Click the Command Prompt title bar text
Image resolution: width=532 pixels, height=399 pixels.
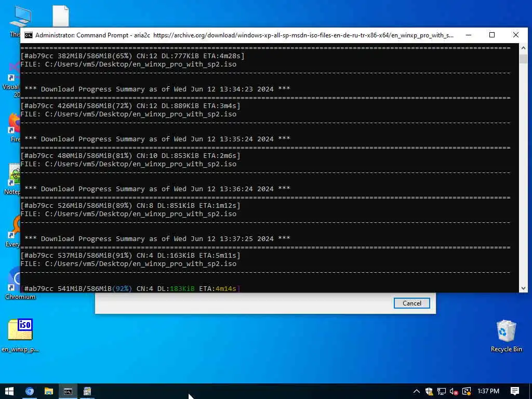[244, 35]
